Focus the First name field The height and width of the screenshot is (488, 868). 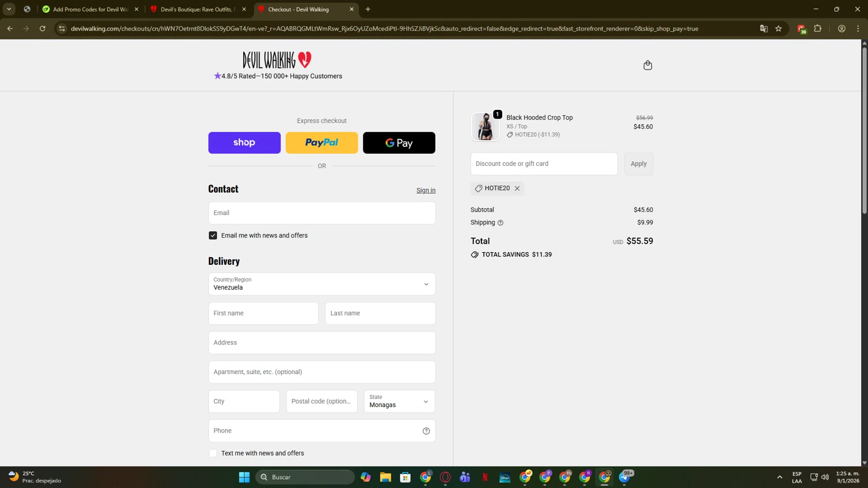263,313
